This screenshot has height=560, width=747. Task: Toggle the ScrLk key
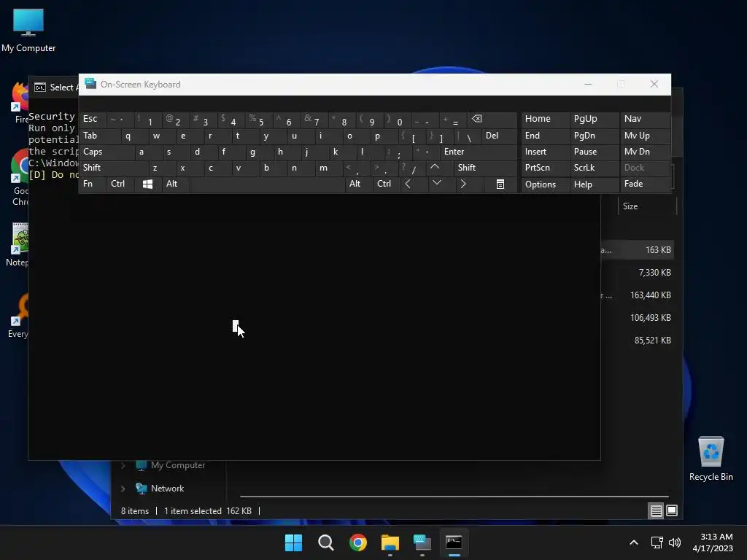pos(594,168)
